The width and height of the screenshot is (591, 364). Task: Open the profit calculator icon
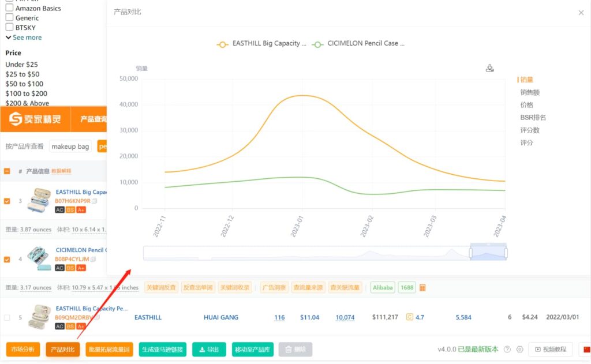click(422, 287)
